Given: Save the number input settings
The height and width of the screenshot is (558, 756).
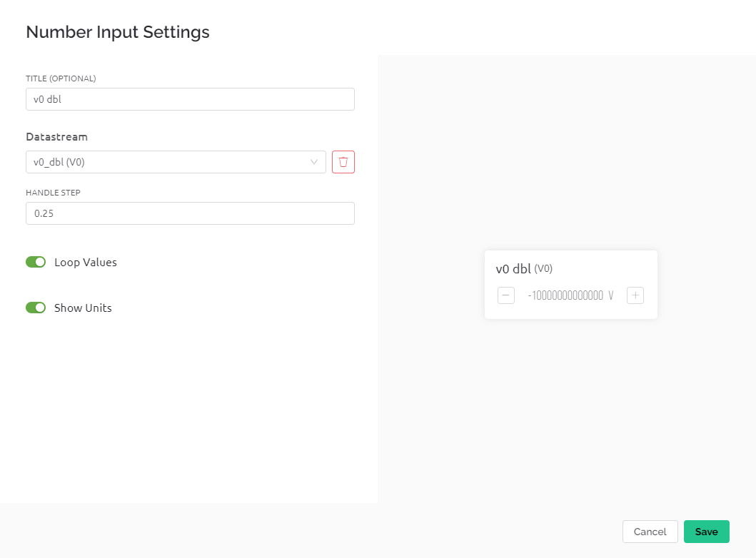Looking at the screenshot, I should point(706,532).
